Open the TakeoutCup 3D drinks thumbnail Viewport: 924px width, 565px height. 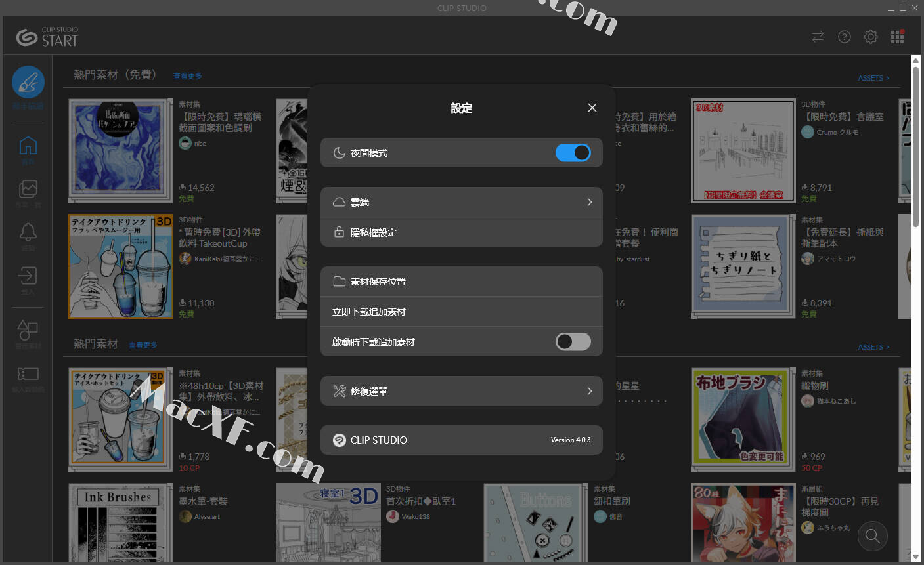point(121,266)
